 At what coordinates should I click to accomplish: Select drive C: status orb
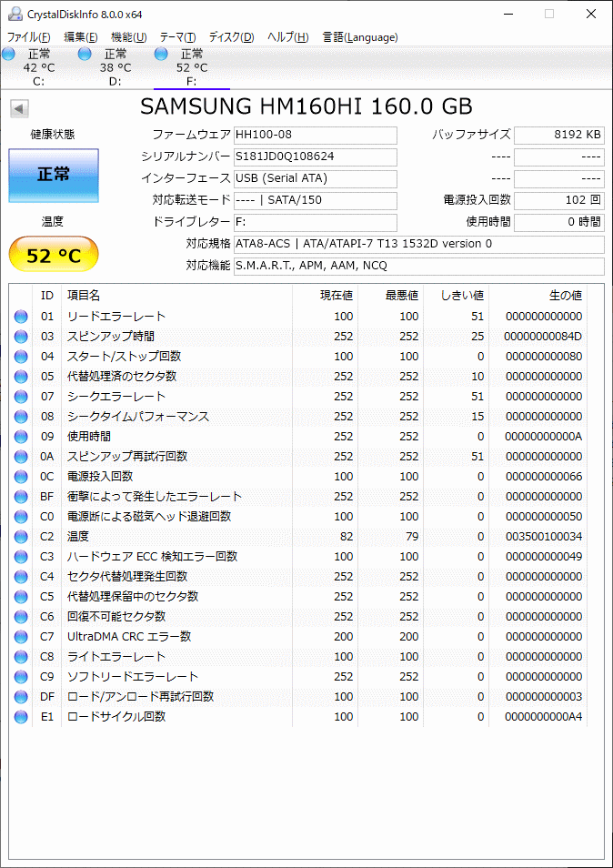pos(9,55)
